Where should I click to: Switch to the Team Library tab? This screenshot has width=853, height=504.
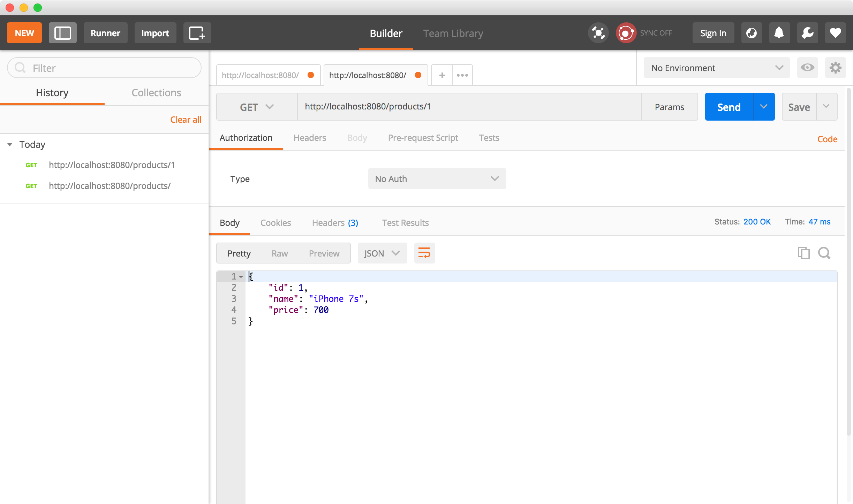point(453,33)
